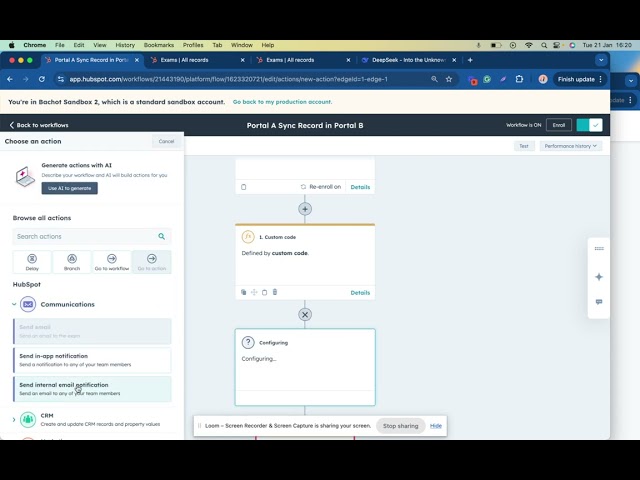
Task: Click the Enroll button
Action: tap(559, 125)
